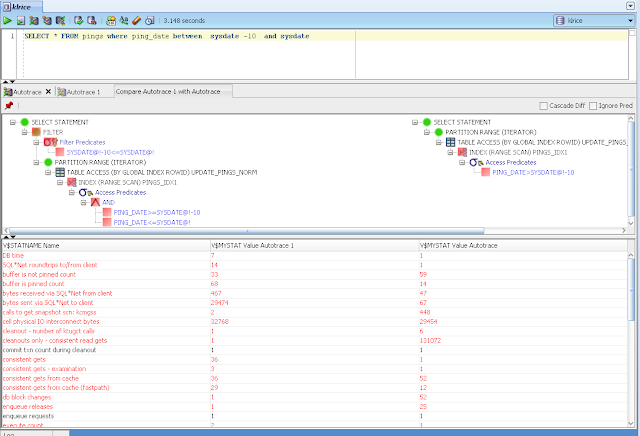Select the klrice worksheet tab

21,6
